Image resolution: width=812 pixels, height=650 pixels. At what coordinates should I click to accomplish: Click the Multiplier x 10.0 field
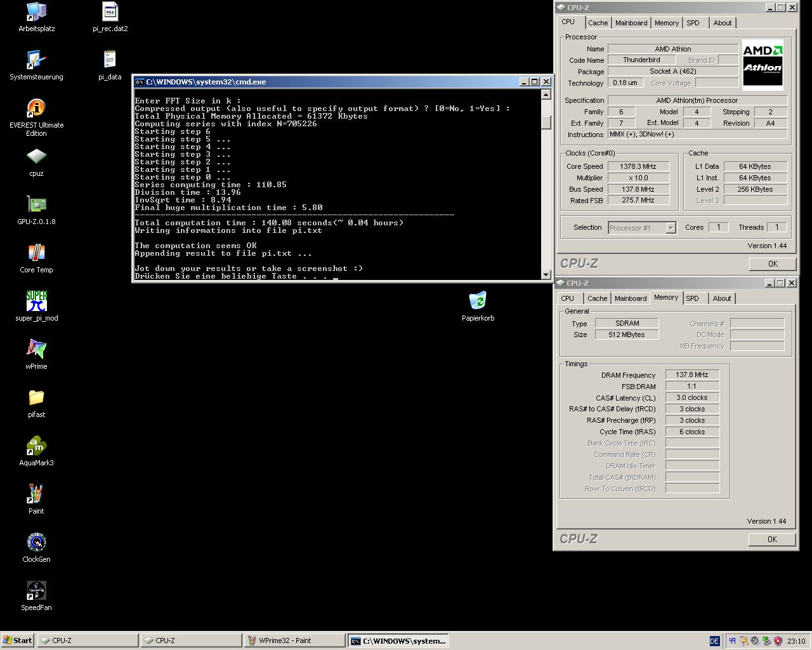pyautogui.click(x=638, y=178)
